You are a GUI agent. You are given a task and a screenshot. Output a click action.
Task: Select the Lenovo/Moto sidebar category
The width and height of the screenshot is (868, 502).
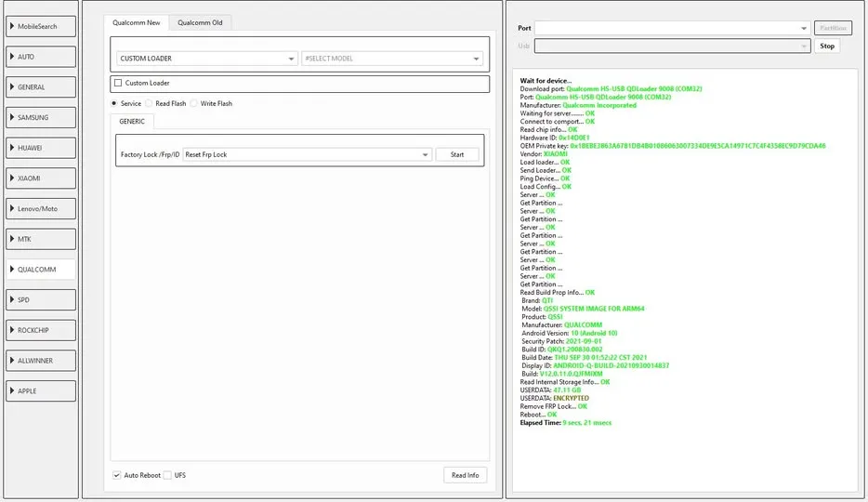tap(41, 209)
